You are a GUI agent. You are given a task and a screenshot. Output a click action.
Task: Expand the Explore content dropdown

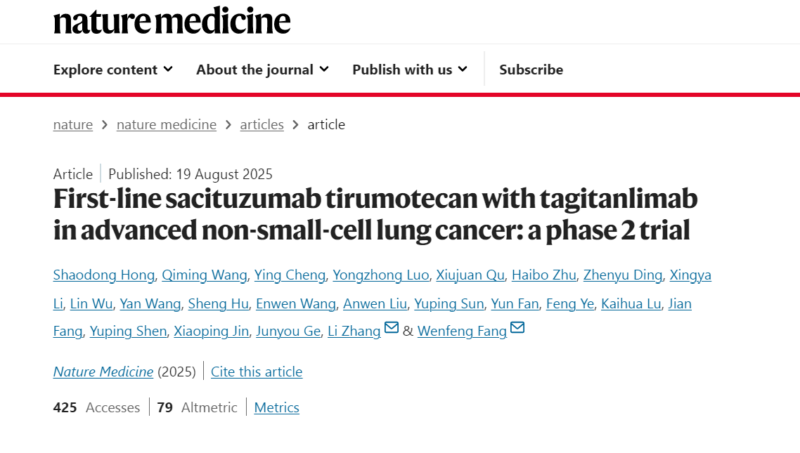(x=113, y=69)
